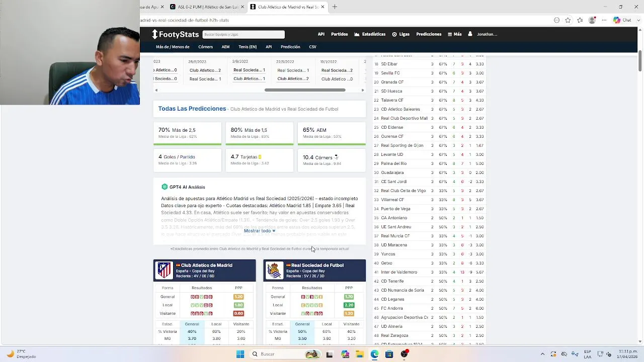Click the Real Sociedad crest
The width and height of the screenshot is (644, 362).
point(274,270)
